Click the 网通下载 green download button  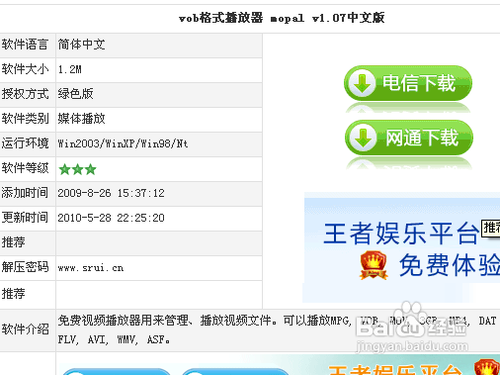(x=409, y=137)
